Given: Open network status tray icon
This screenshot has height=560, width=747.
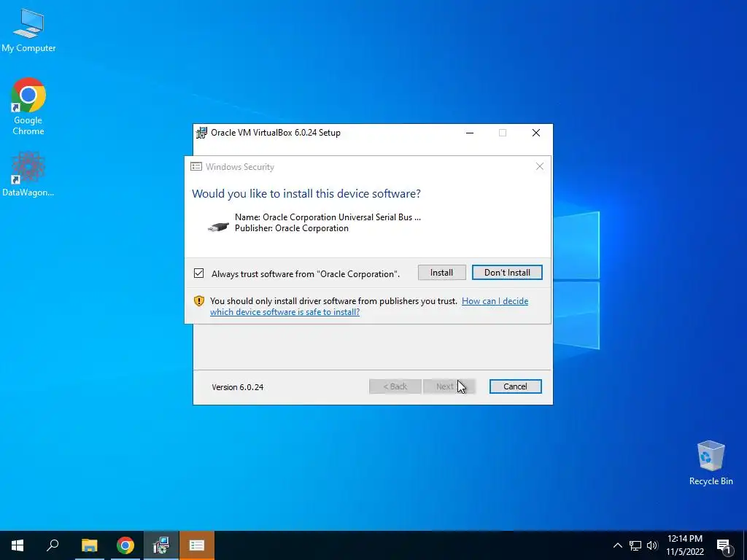Looking at the screenshot, I should coord(635,545).
